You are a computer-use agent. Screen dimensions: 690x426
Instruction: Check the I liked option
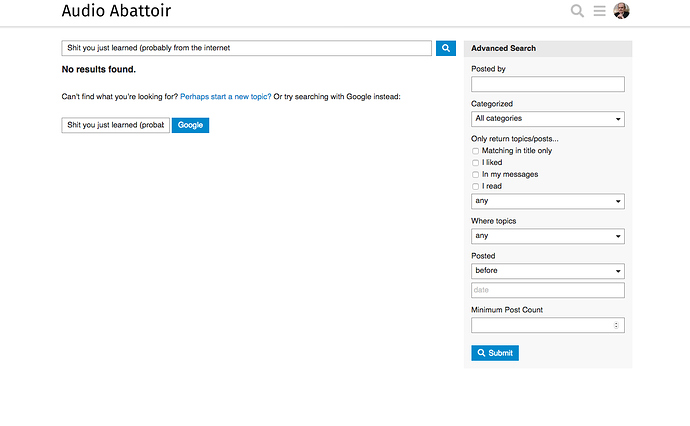[476, 163]
